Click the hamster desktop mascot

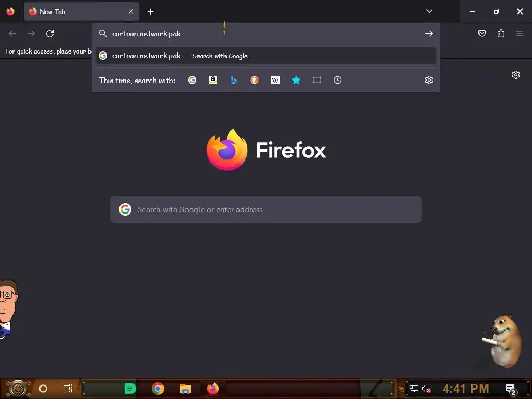pyautogui.click(x=502, y=341)
